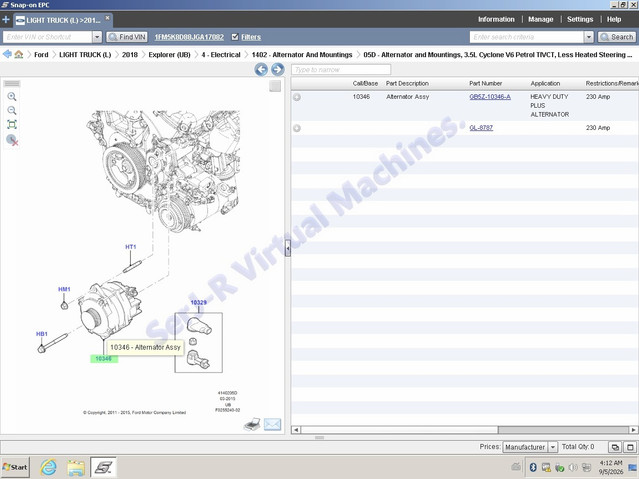Viewport: 639px width, 479px height.
Task: Print the illustration
Action: pyautogui.click(x=252, y=424)
